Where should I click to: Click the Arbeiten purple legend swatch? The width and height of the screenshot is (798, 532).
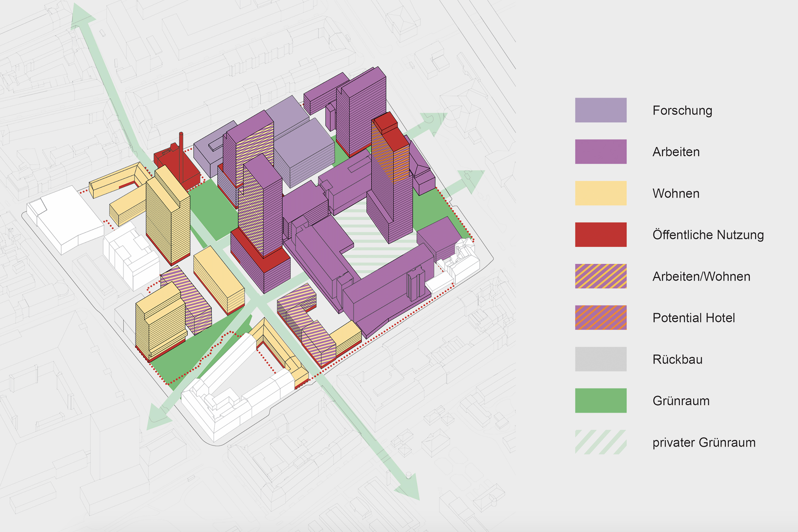600,151
